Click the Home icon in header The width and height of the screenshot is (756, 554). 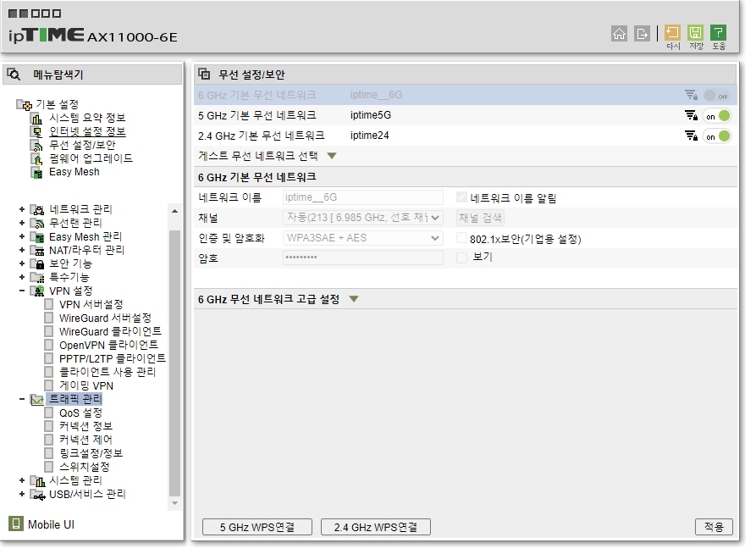(619, 33)
